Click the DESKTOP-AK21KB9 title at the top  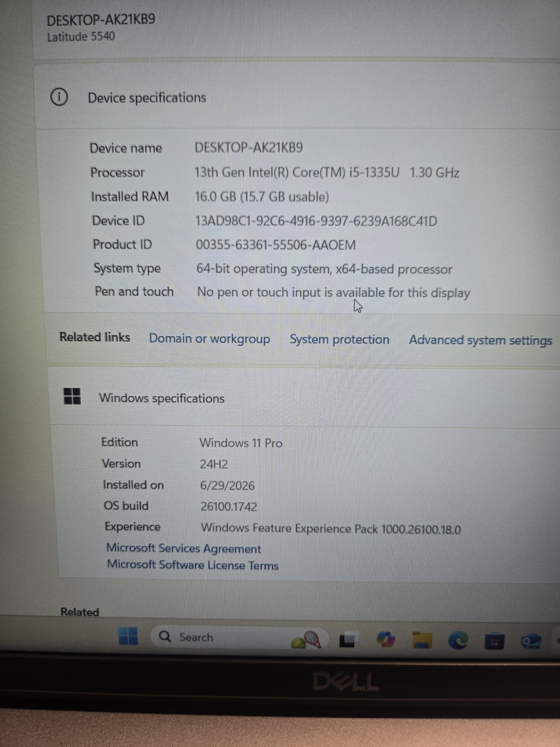(101, 20)
